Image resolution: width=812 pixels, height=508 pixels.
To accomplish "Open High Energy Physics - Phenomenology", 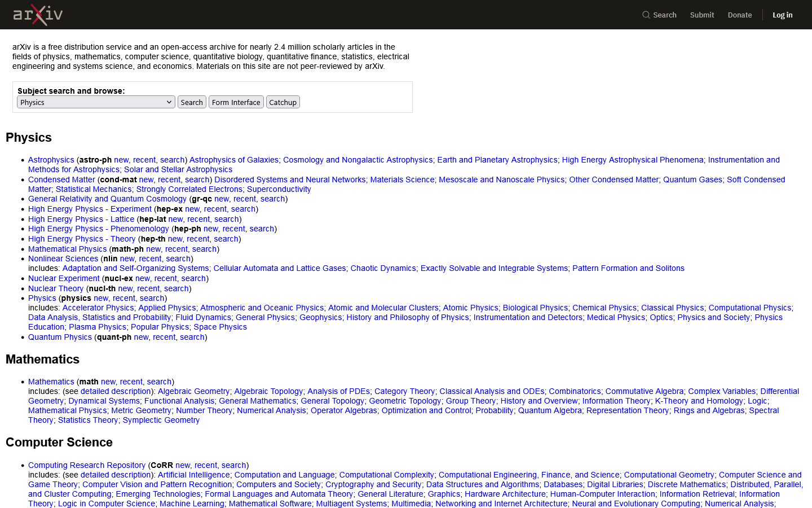I will (x=99, y=229).
